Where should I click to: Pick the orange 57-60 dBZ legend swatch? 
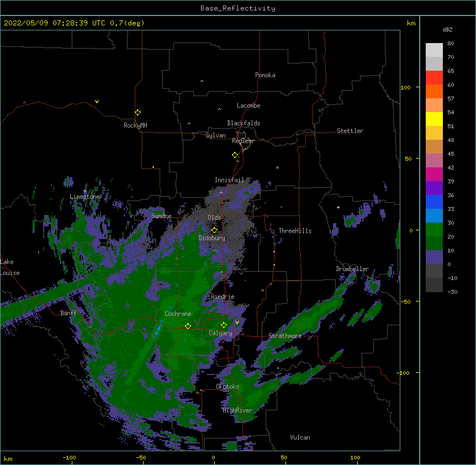(x=434, y=91)
